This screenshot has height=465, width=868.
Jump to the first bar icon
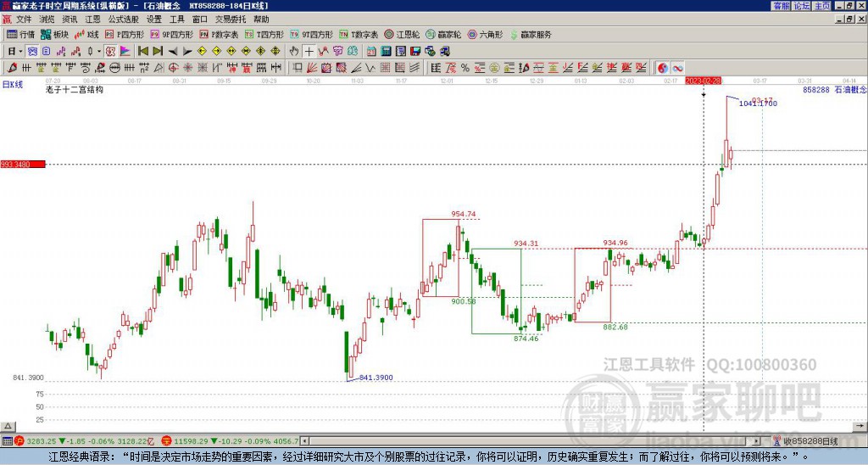point(142,52)
